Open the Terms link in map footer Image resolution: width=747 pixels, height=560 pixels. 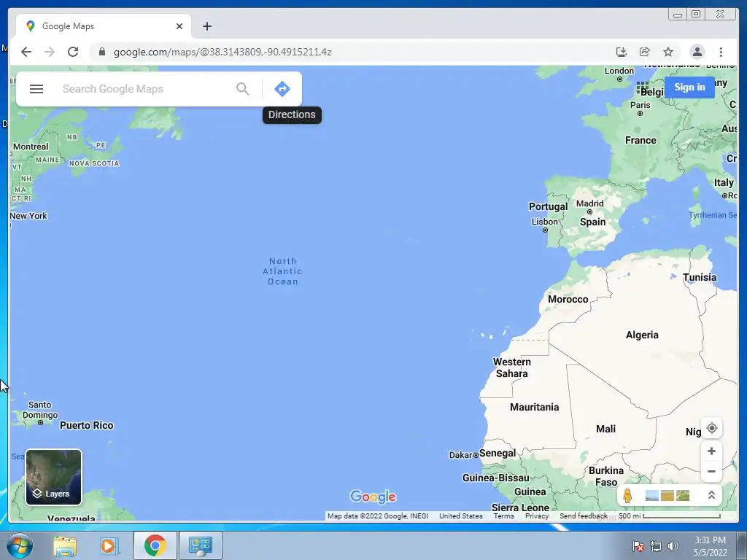(503, 516)
